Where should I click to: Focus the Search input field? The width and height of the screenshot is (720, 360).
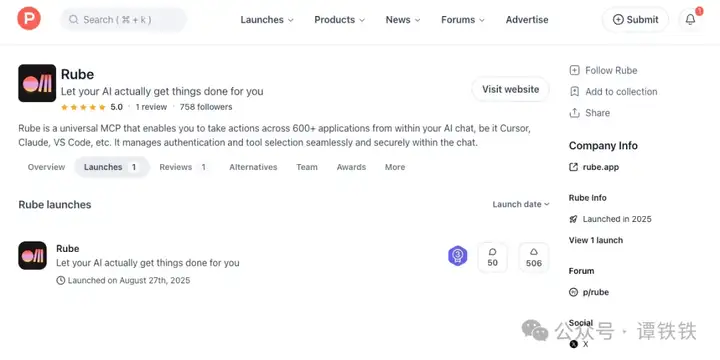tap(124, 20)
